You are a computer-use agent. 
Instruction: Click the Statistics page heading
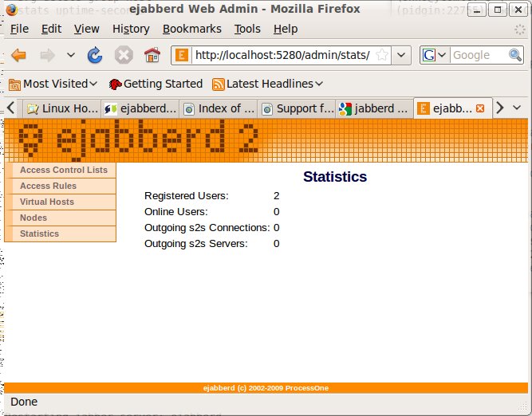coord(335,177)
